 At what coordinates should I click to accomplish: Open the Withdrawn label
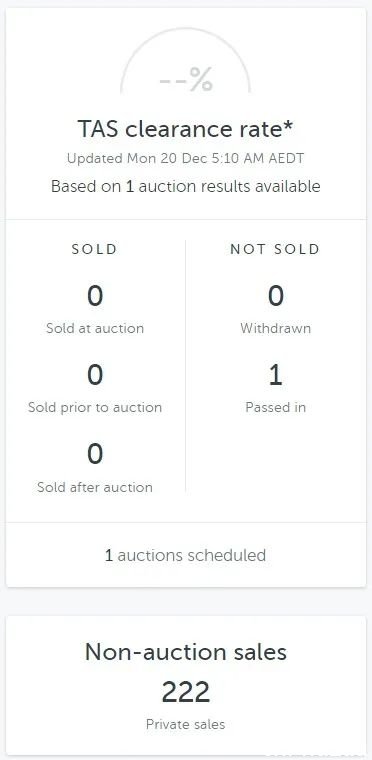pos(275,329)
